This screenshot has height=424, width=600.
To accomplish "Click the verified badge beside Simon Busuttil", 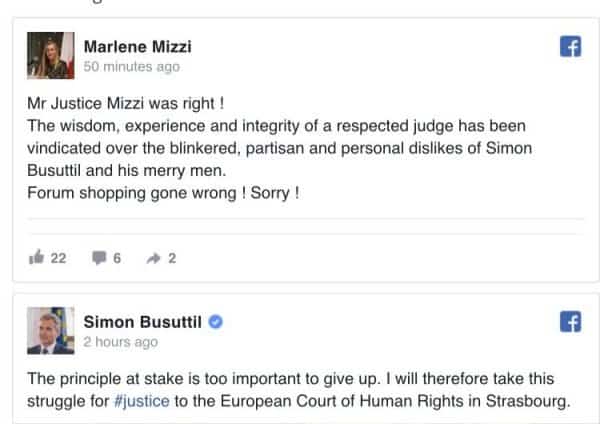I will 215,322.
